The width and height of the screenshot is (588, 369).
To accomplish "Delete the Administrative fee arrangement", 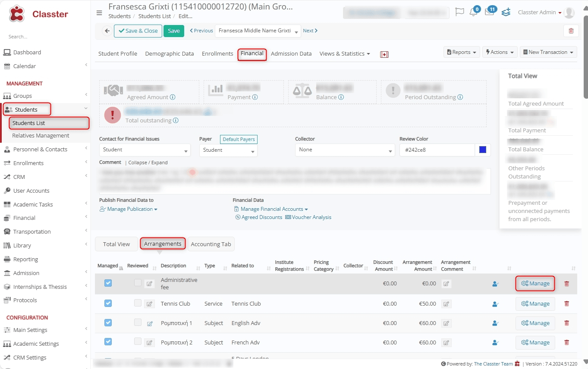I will point(566,284).
